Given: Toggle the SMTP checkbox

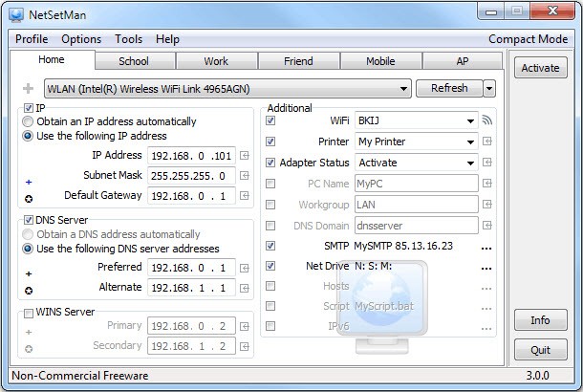Looking at the screenshot, I should 270,246.
